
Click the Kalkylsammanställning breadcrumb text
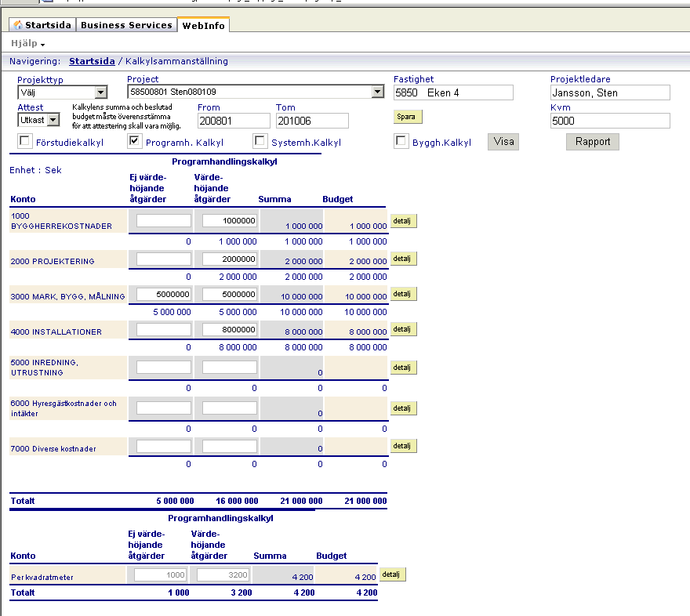[176, 61]
